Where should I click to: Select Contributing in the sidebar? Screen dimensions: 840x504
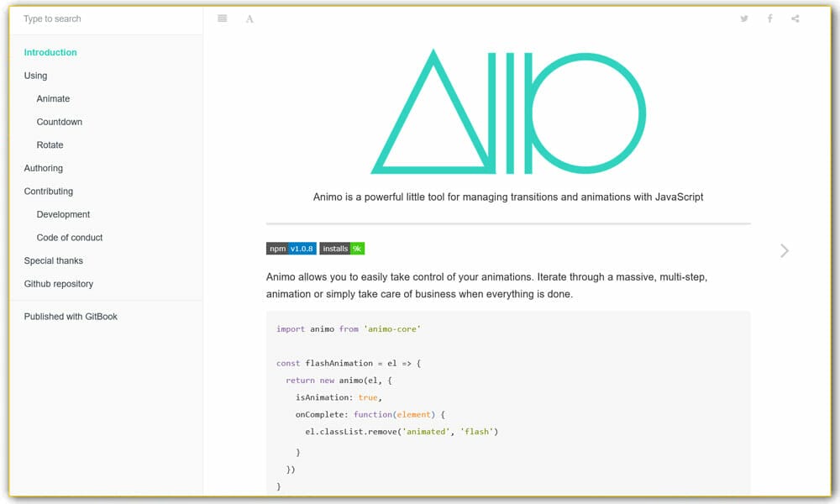click(48, 191)
